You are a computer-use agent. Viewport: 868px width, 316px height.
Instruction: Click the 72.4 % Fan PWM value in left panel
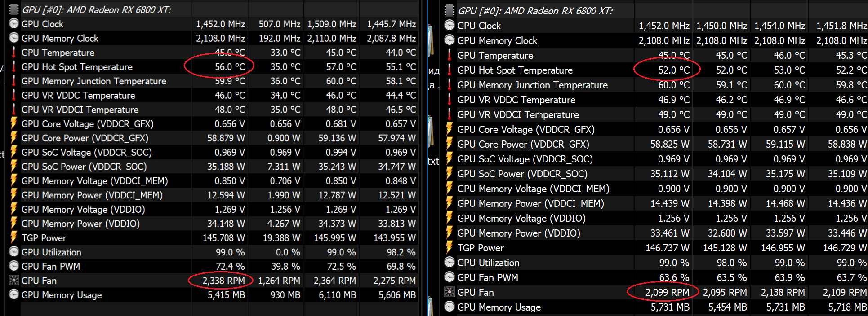pos(230,267)
